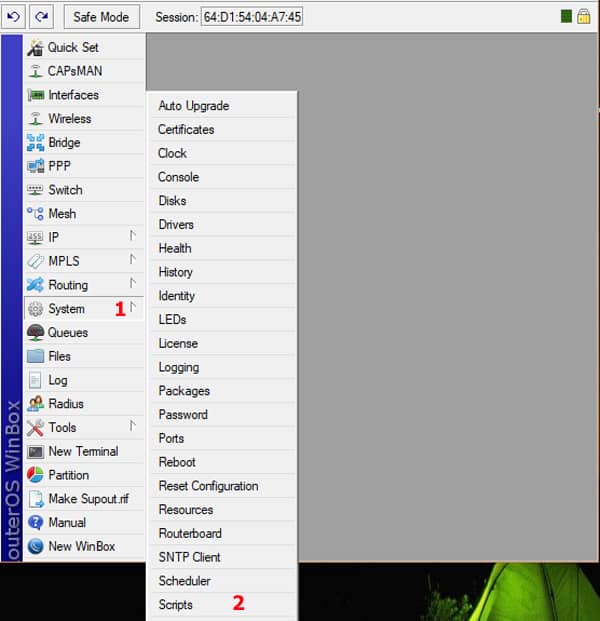Click the Wireless label text

pyautogui.click(x=70, y=119)
